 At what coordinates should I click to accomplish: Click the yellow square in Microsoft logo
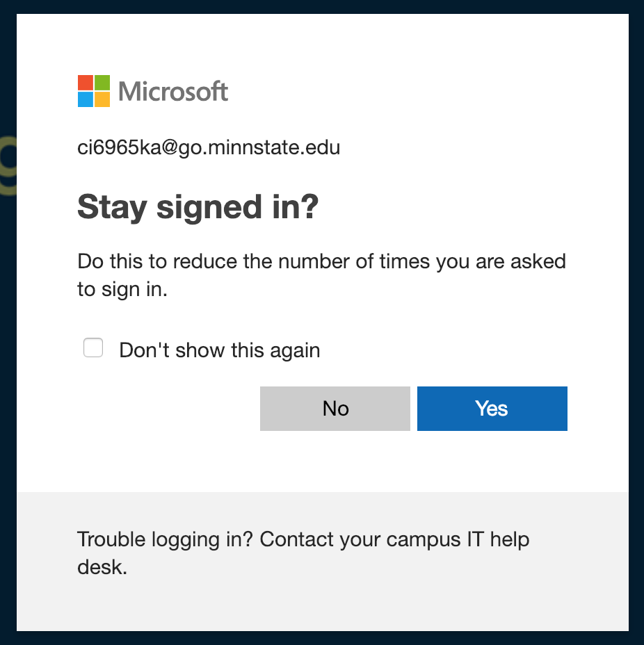102,99
